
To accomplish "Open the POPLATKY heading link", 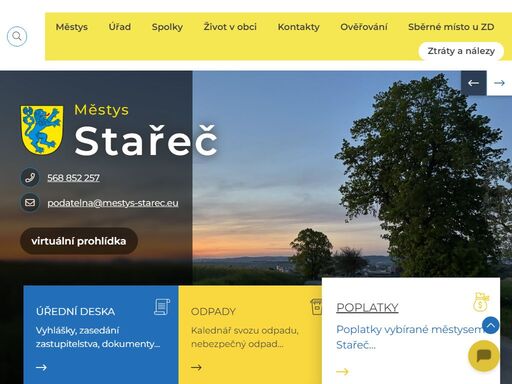I will [x=367, y=307].
